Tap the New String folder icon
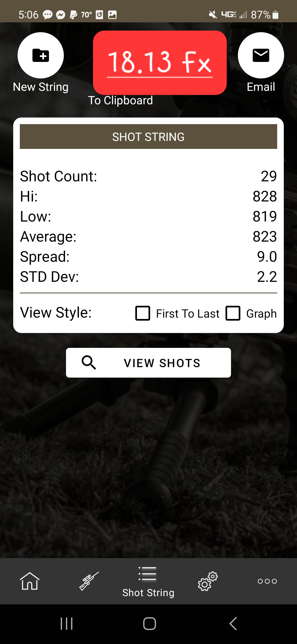The height and width of the screenshot is (644, 297). [41, 55]
